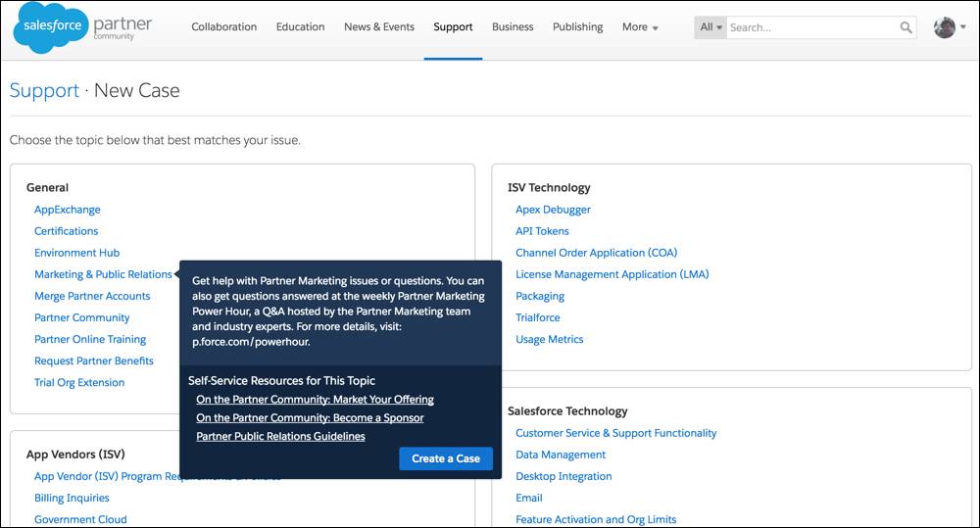Click the Salesforce cloud logo

51,27
